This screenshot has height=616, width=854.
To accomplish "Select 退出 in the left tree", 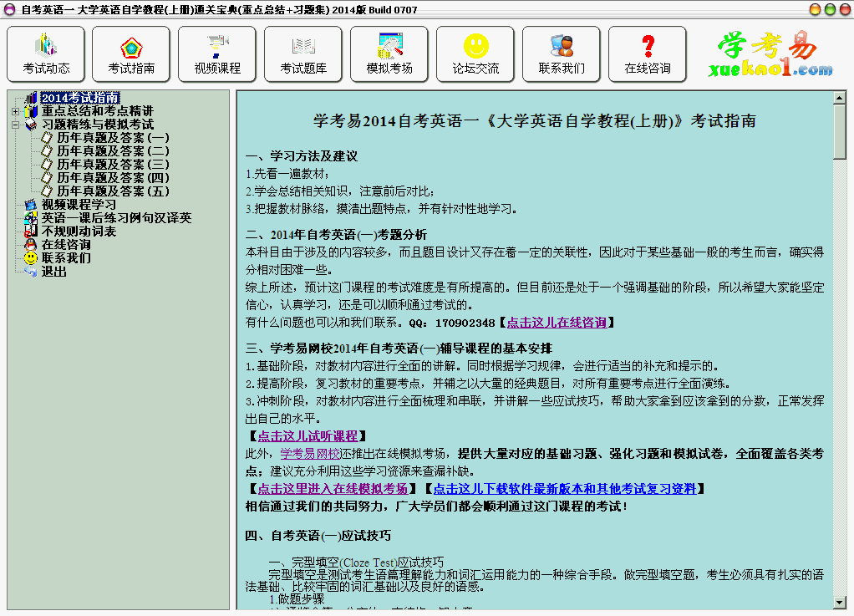I will (x=54, y=272).
